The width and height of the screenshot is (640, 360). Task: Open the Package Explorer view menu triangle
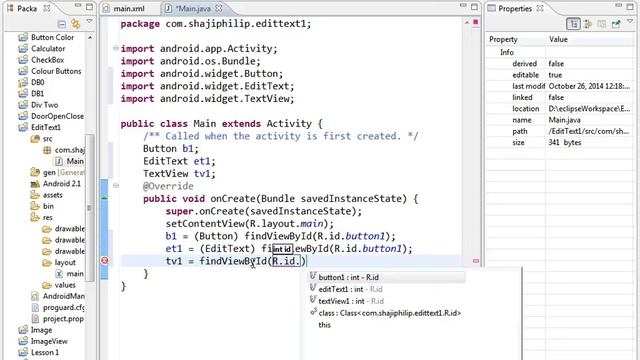click(x=89, y=21)
